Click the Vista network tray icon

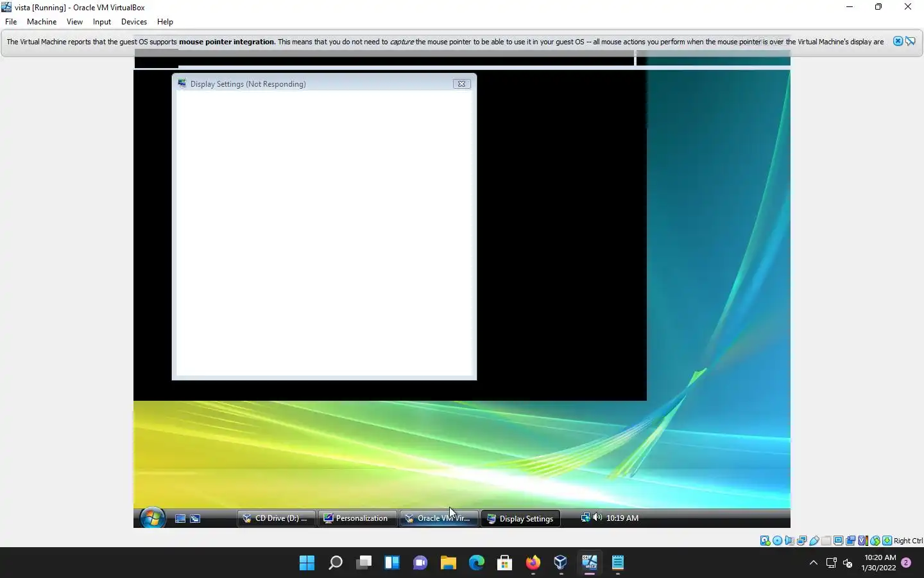(585, 518)
